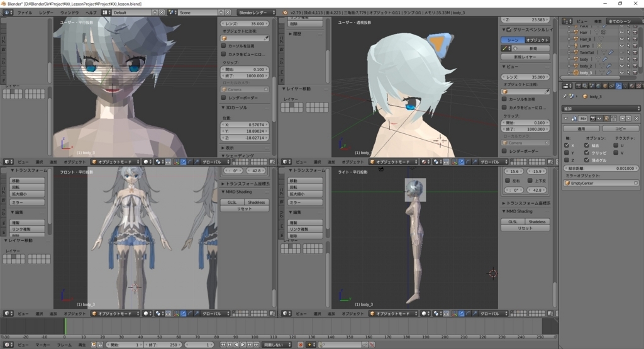This screenshot has height=349, width=644.
Task: Toggle Mirror modifier render camera icon
Action: [x=592, y=119]
